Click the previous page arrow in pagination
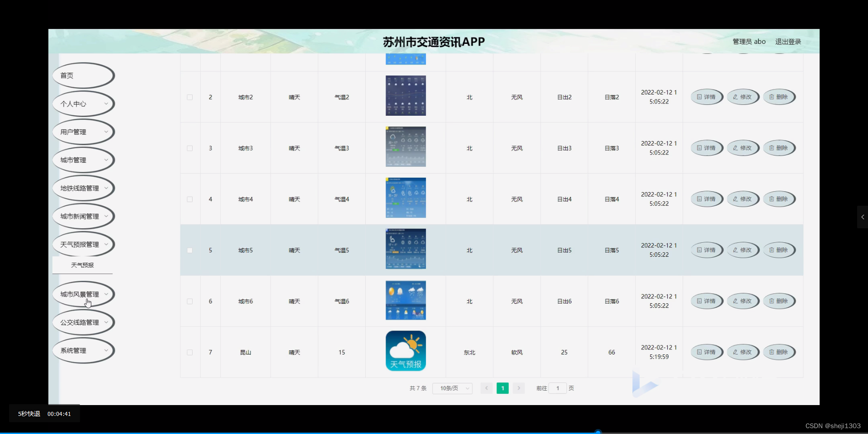Viewport: 868px width, 434px height. click(486, 388)
